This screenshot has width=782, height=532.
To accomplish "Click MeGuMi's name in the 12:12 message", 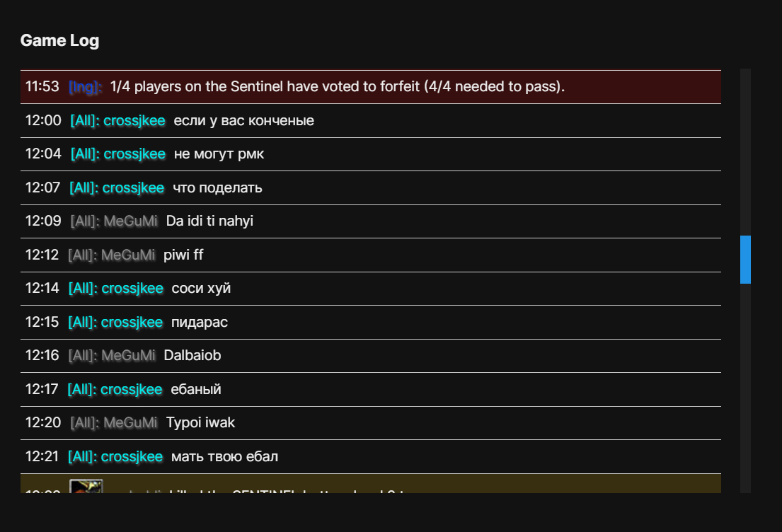I will click(x=128, y=255).
